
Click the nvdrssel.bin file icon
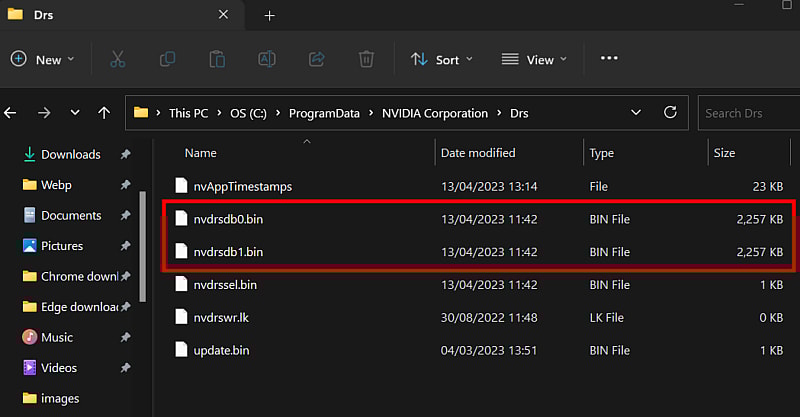tap(181, 284)
